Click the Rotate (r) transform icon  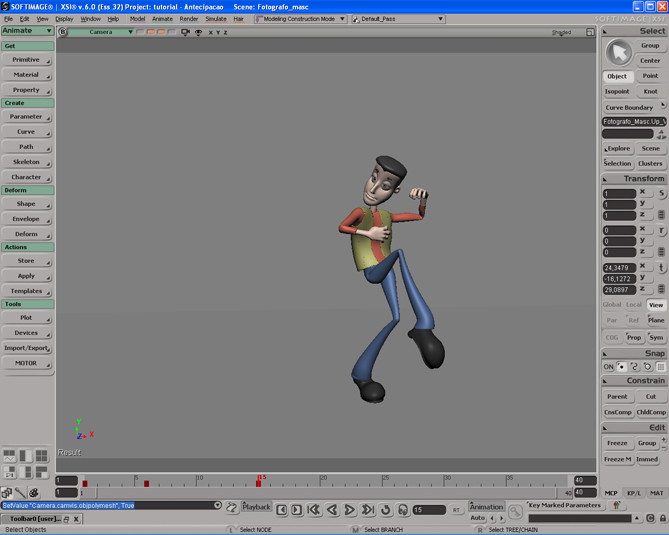pos(661,230)
